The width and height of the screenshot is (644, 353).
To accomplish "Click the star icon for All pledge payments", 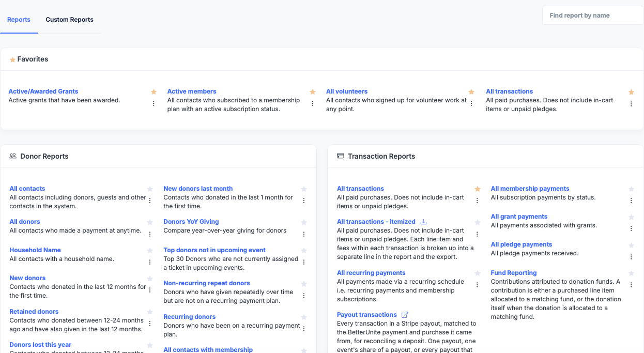I will pos(631,245).
